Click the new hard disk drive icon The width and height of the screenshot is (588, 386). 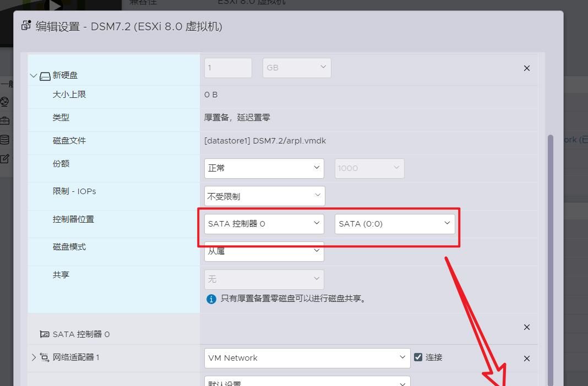[45, 76]
